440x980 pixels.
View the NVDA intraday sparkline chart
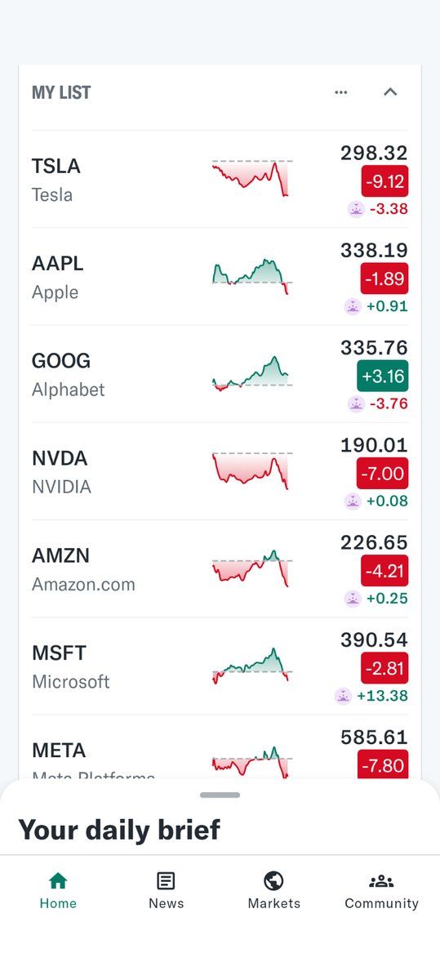(251, 470)
